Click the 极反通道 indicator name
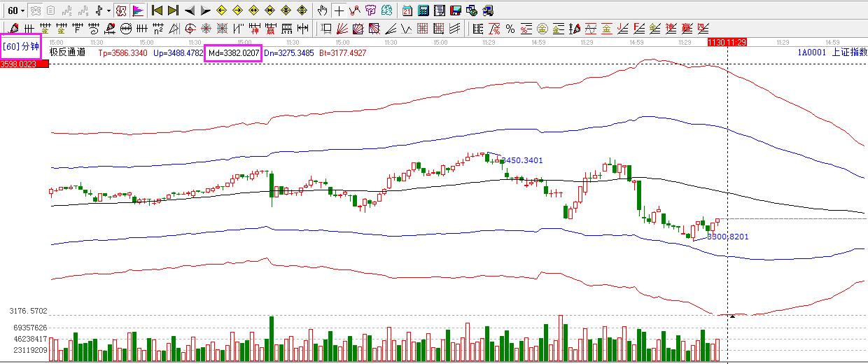Screen dimensions: 868x364 [x=67, y=52]
